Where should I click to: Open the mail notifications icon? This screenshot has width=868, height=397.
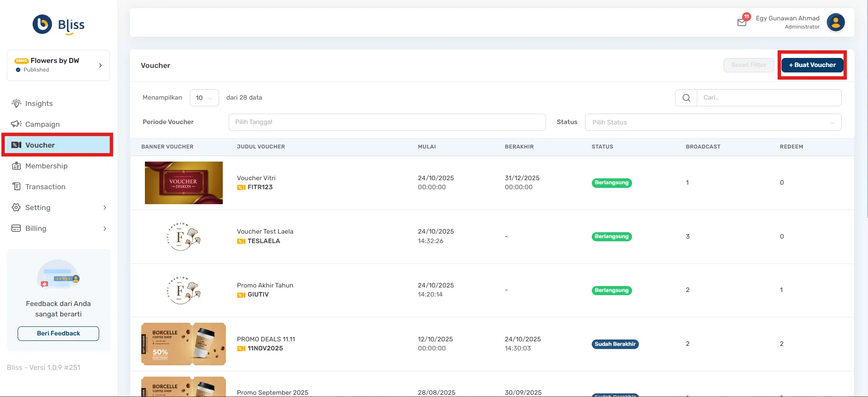point(742,22)
